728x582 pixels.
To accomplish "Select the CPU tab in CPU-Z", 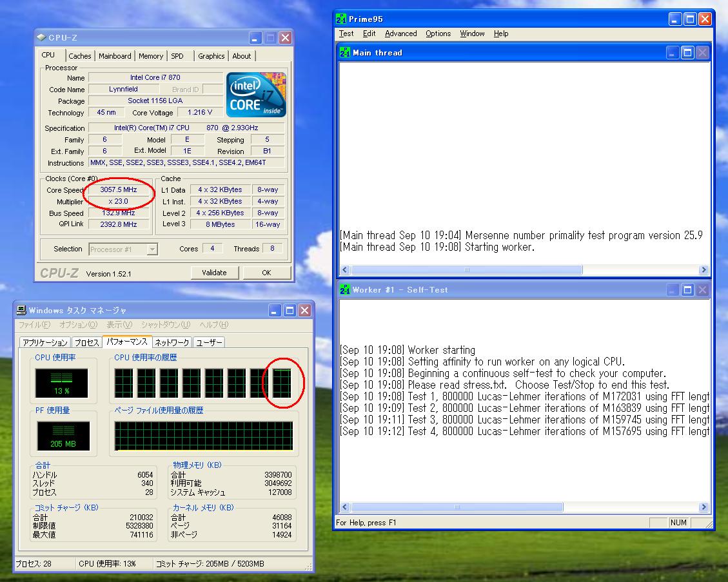I will click(x=48, y=55).
